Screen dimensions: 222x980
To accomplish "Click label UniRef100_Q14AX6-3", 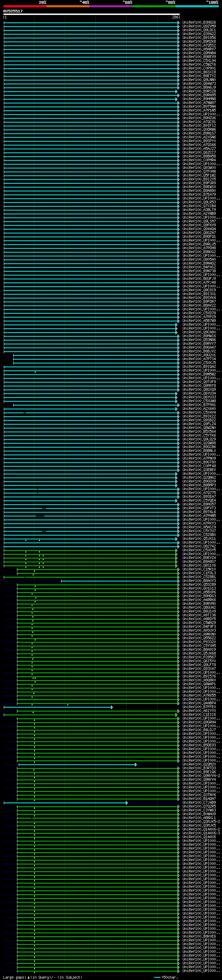I will pos(201,833).
